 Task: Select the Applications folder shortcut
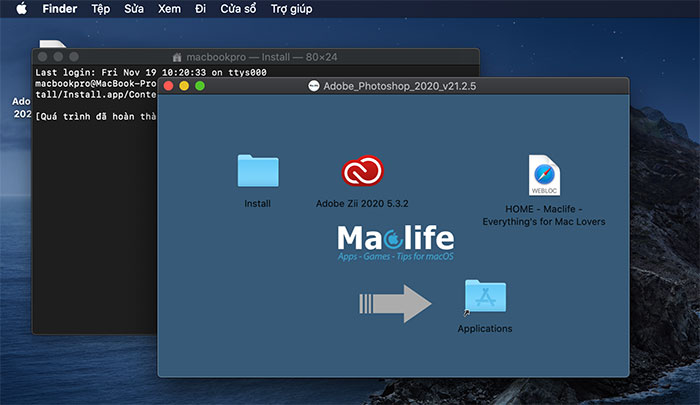point(485,298)
